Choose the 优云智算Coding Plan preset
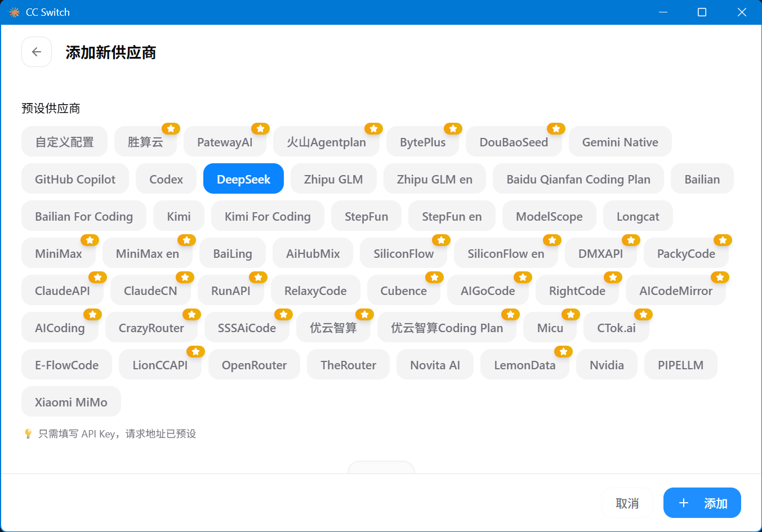This screenshot has width=762, height=532. pos(447,327)
